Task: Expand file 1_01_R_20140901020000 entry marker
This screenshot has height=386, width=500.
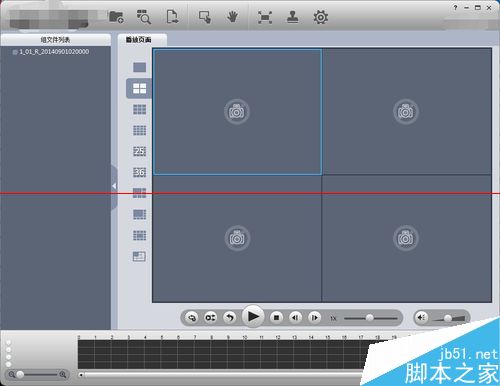Action: click(15, 52)
